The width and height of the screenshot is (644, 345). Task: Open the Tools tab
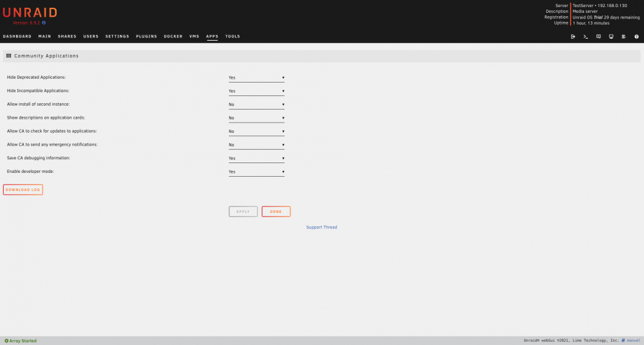click(x=232, y=37)
